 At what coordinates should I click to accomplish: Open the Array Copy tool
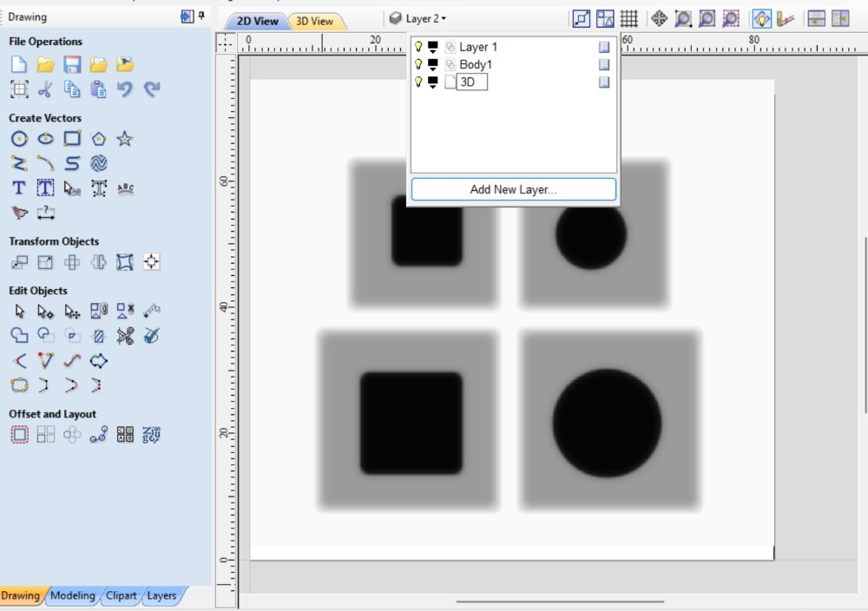[x=45, y=435]
